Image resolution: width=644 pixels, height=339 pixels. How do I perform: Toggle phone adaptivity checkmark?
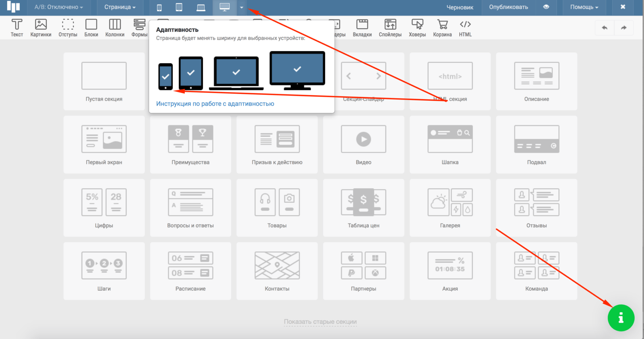pos(165,77)
